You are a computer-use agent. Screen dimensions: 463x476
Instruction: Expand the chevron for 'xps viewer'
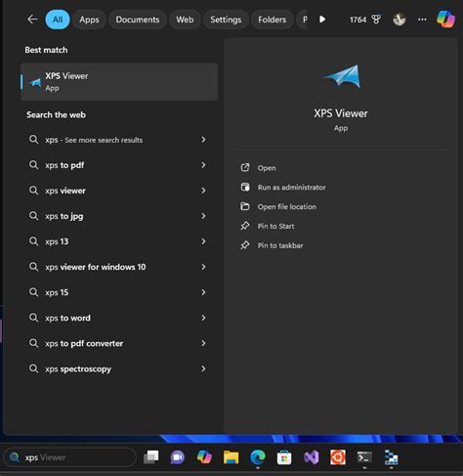coord(203,191)
